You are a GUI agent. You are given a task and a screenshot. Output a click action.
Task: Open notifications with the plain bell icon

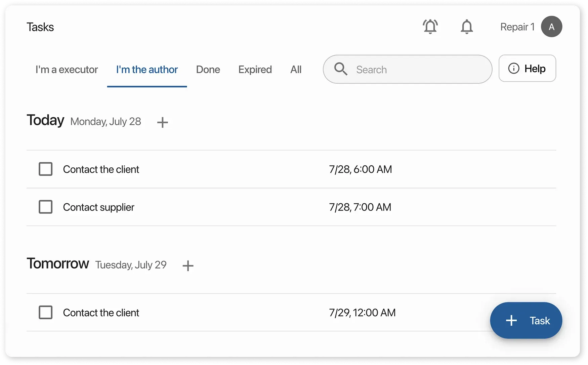tap(467, 27)
